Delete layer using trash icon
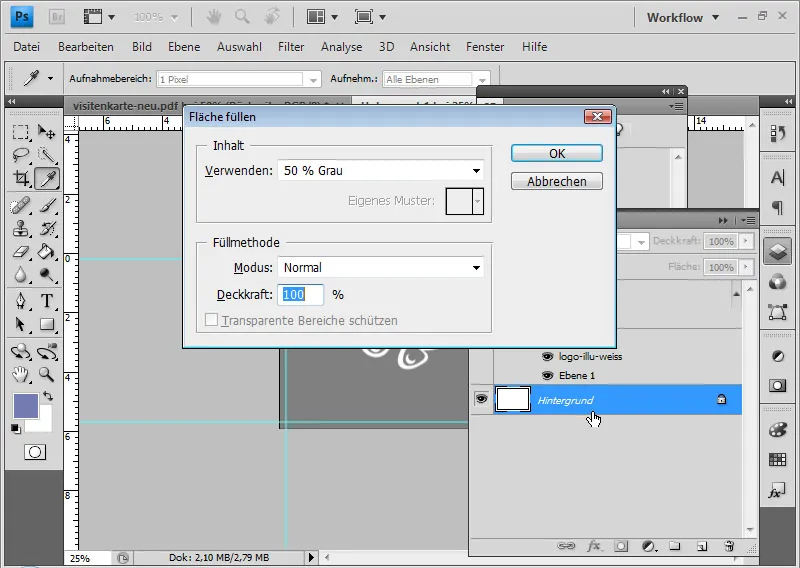The height and width of the screenshot is (568, 800). tap(729, 546)
